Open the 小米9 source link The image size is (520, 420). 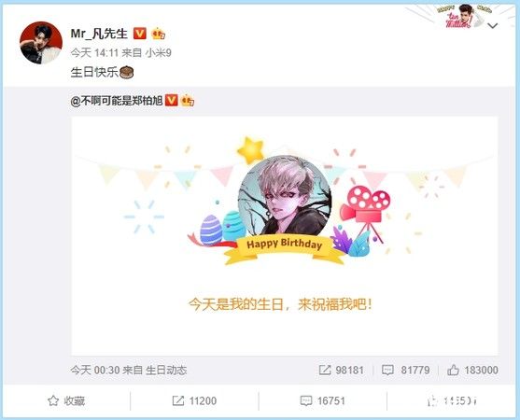[x=159, y=52]
